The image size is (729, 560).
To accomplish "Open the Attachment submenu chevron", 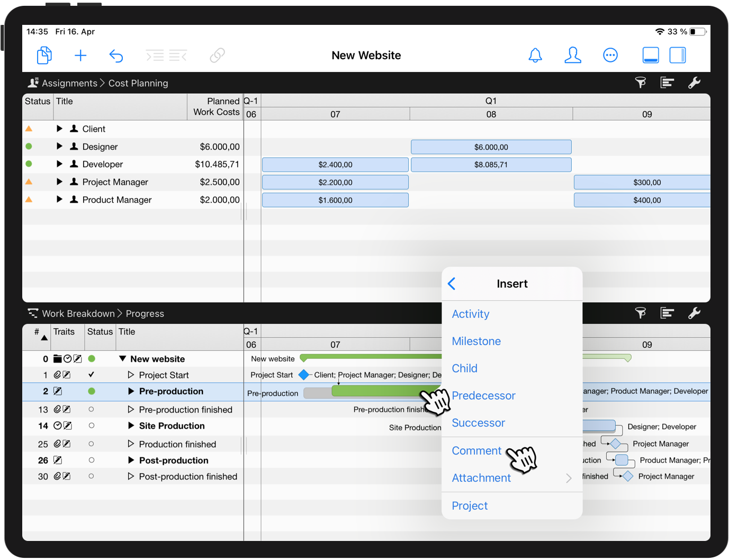I will [569, 478].
